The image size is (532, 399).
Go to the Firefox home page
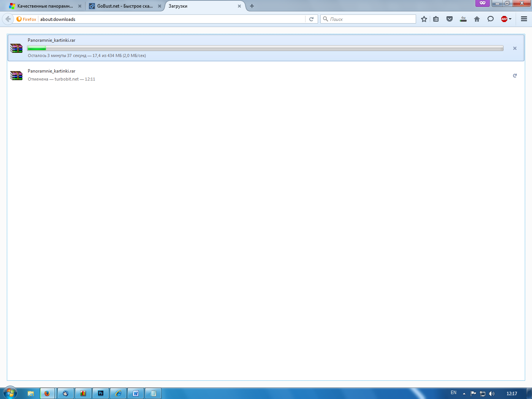(x=477, y=19)
